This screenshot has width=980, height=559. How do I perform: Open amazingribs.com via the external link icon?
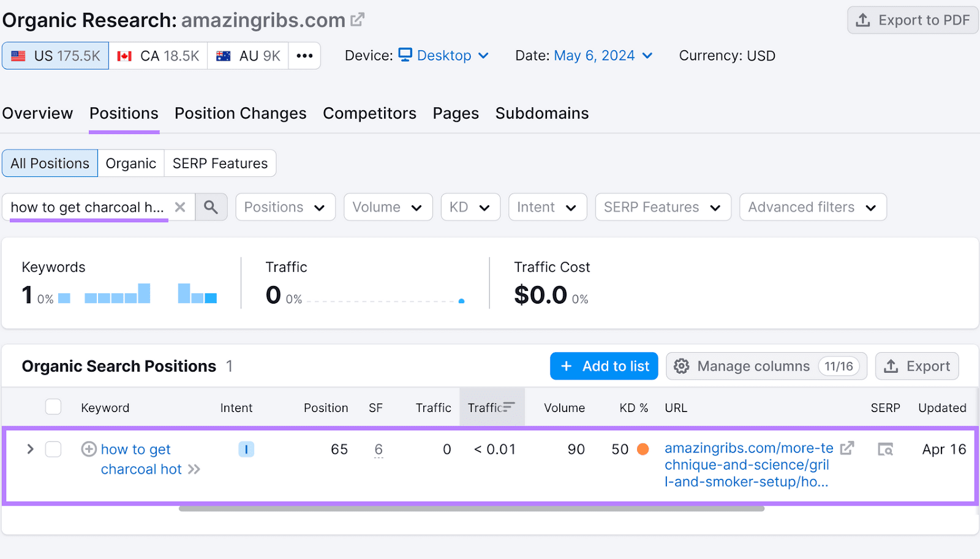click(x=358, y=18)
